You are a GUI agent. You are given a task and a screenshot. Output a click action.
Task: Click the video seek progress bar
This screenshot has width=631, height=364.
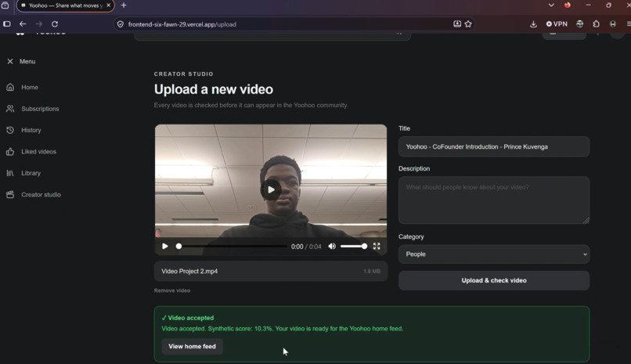coord(233,246)
